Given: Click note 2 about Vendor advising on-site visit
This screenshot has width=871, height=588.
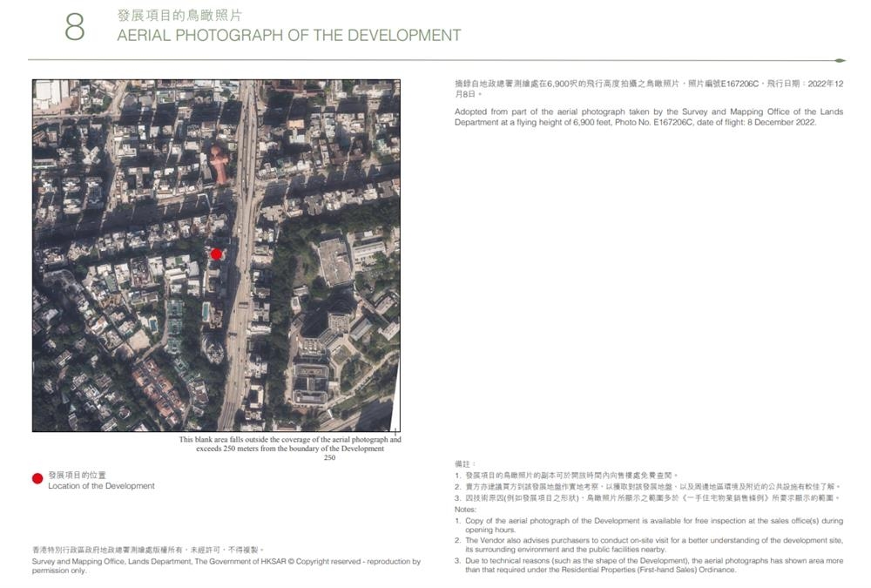Looking at the screenshot, I should [x=649, y=544].
